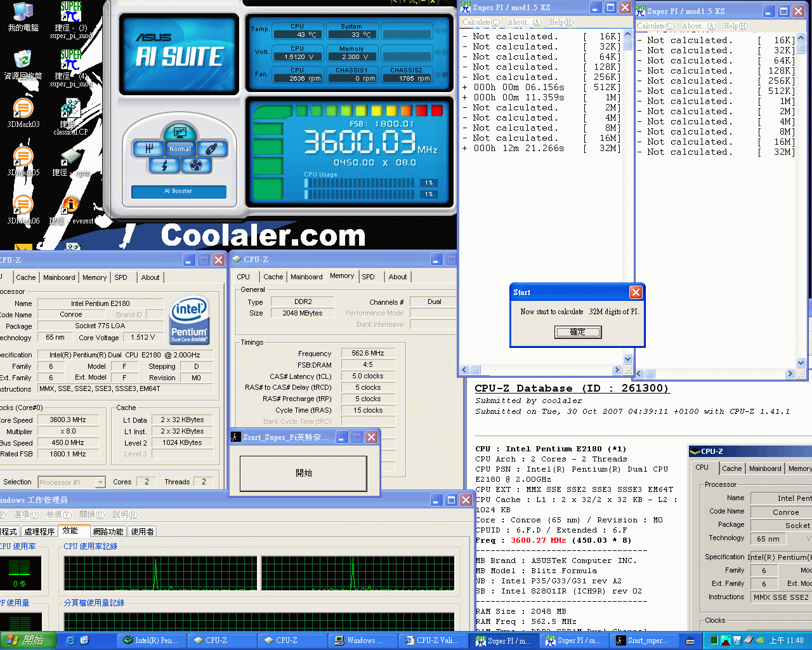Select CPU tab in middle CPU-Z window
812x650 pixels.
pos(243,277)
